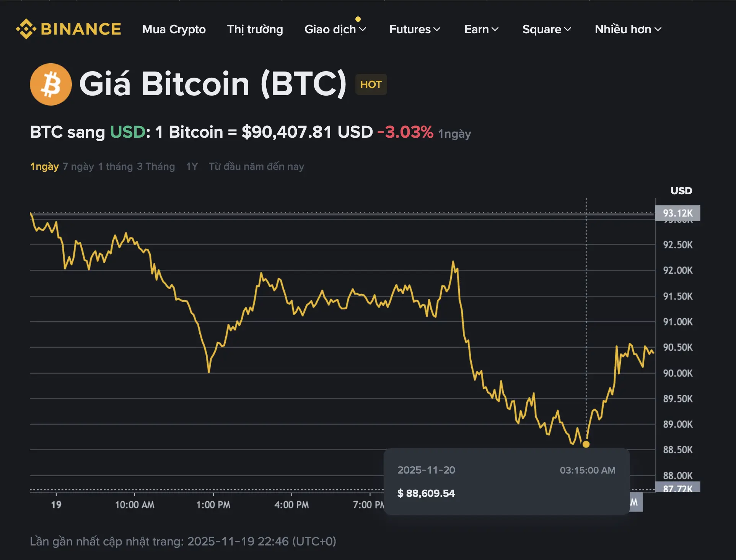
Task: Select the Từ đầu năm đến nay range option
Action: pos(256,166)
